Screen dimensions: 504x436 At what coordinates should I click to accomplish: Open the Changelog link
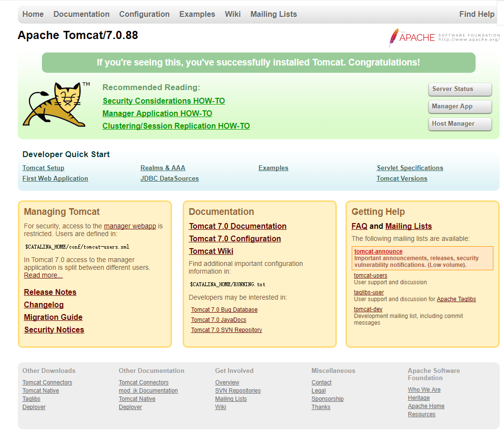(x=44, y=304)
